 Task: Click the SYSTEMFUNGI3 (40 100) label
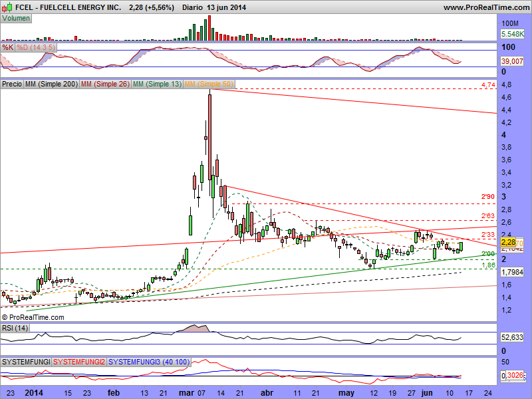(148, 362)
